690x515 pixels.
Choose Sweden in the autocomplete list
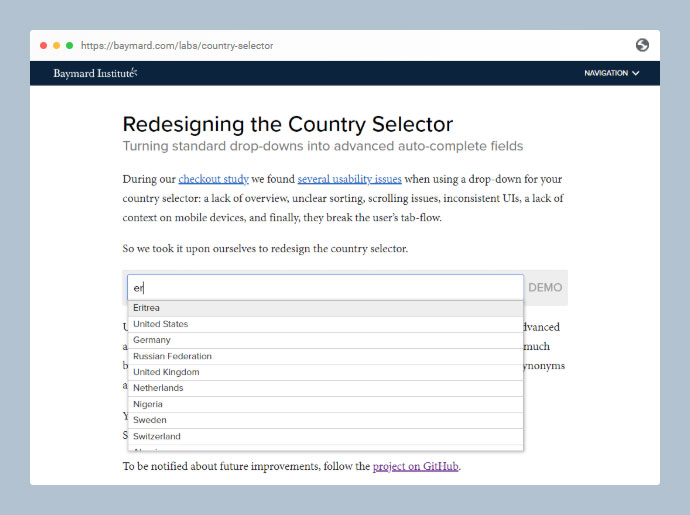(325, 420)
